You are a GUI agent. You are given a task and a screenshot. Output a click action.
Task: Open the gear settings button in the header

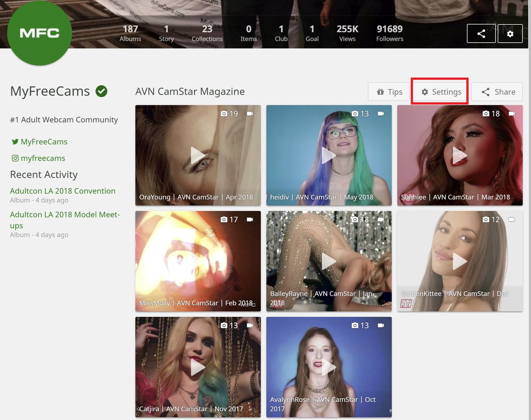(510, 34)
